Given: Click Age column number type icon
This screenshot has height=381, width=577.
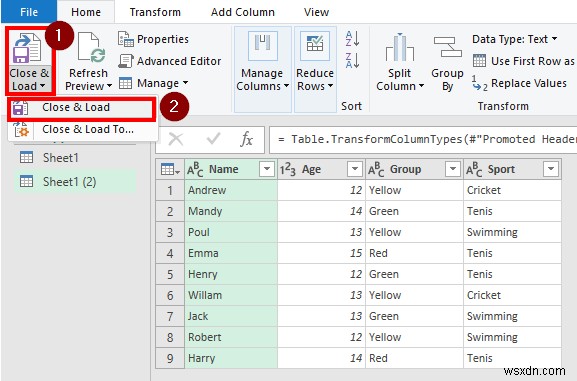Looking at the screenshot, I should pyautogui.click(x=287, y=169).
